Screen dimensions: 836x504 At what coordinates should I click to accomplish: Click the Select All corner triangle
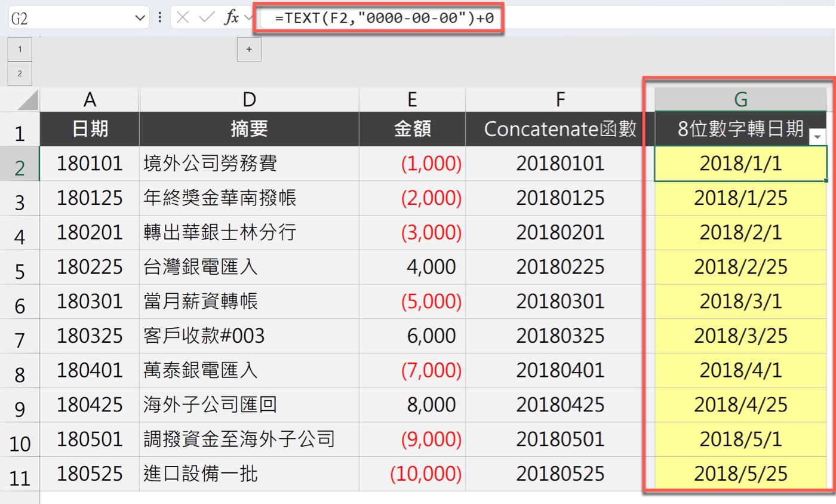pos(28,99)
